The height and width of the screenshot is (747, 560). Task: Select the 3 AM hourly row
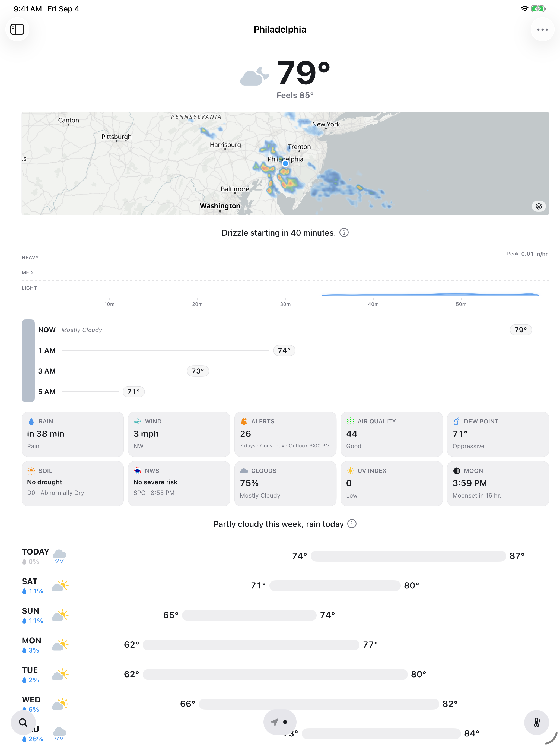(285, 371)
